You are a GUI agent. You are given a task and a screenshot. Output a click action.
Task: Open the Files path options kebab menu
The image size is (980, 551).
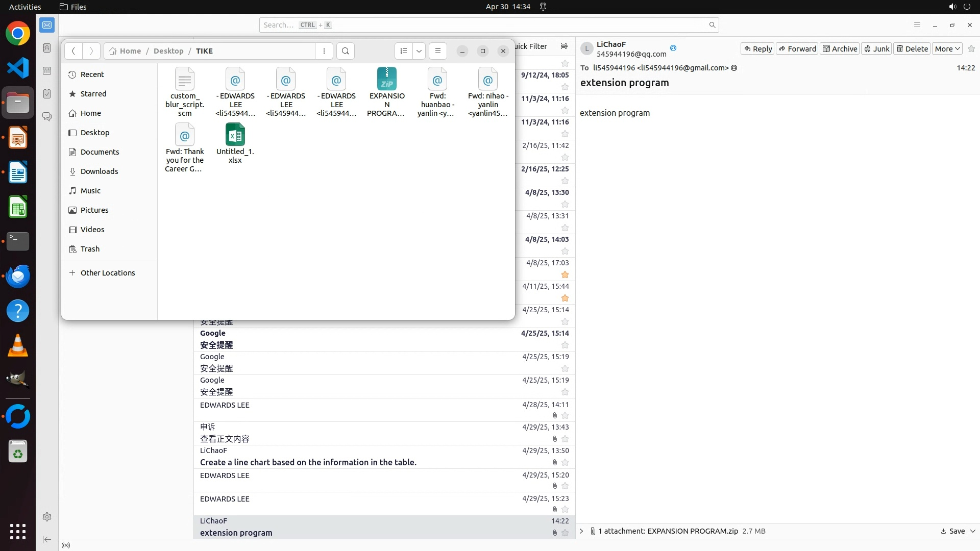point(324,51)
